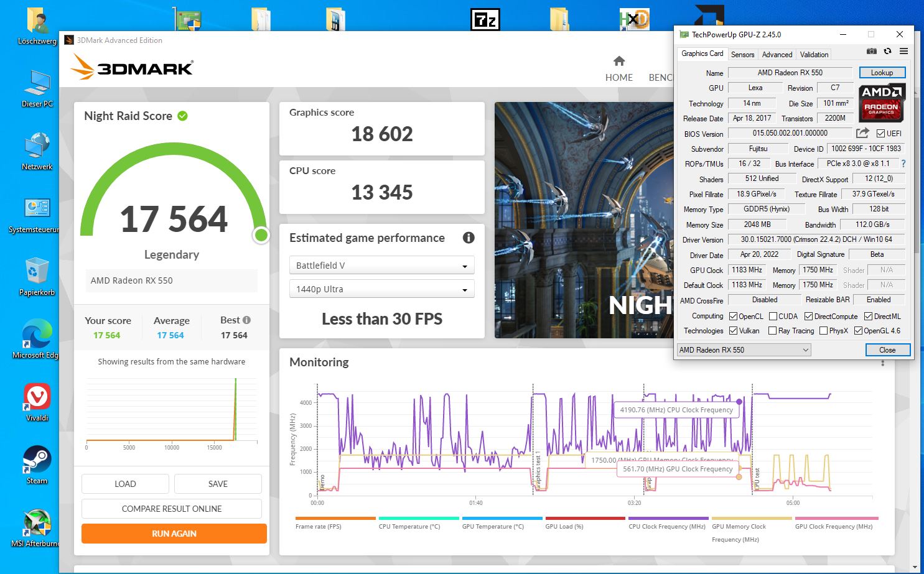Viewport: 924px width, 574px height.
Task: Open the Löschzwerg desktop folder icon
Action: (37, 26)
